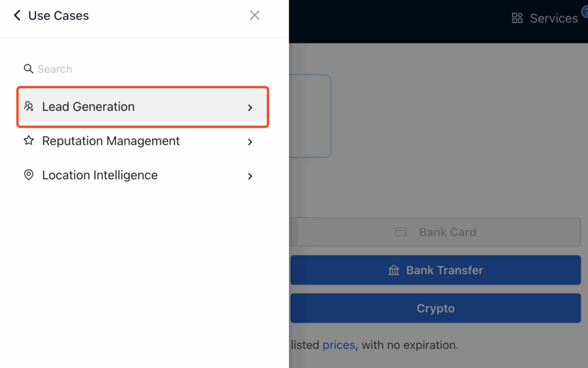Open the Lead Generation menu item
The height and width of the screenshot is (368, 588).
(x=88, y=106)
